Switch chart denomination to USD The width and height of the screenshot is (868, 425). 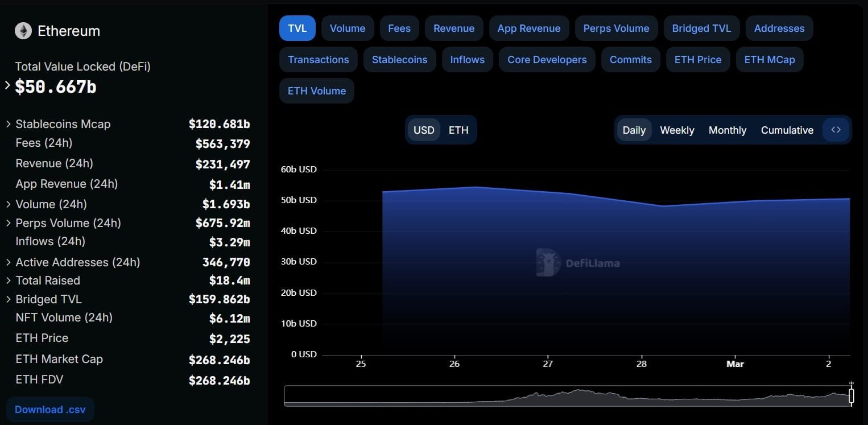(x=424, y=130)
